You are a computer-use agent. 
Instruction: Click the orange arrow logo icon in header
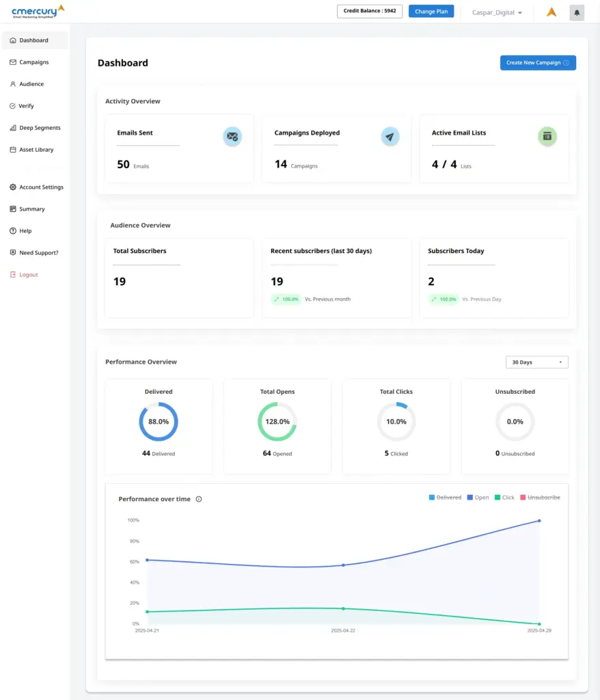click(x=551, y=12)
